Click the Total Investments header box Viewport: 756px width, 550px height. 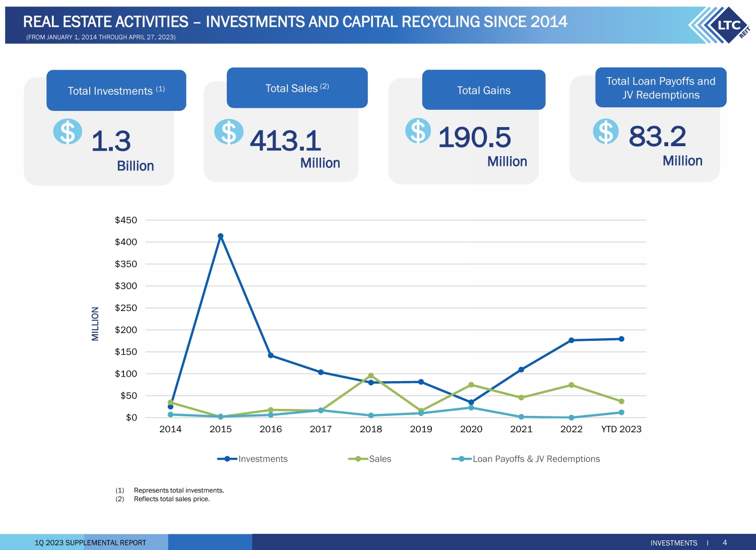(116, 91)
